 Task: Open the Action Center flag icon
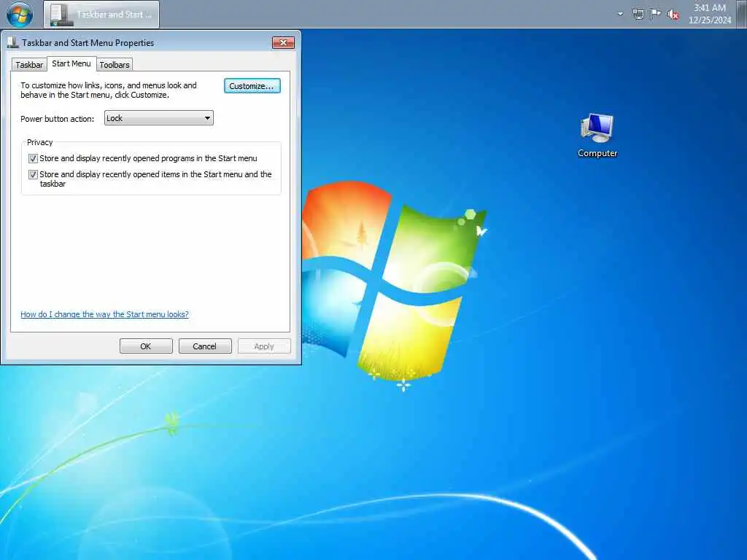656,14
